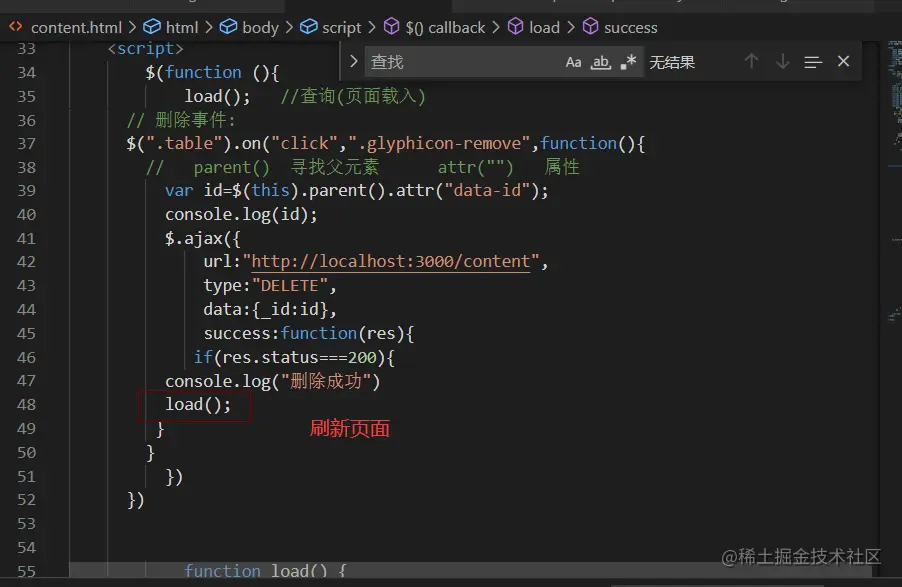The image size is (902, 587).
Task: Click console.log(id); on line 40
Action: pyautogui.click(x=241, y=215)
